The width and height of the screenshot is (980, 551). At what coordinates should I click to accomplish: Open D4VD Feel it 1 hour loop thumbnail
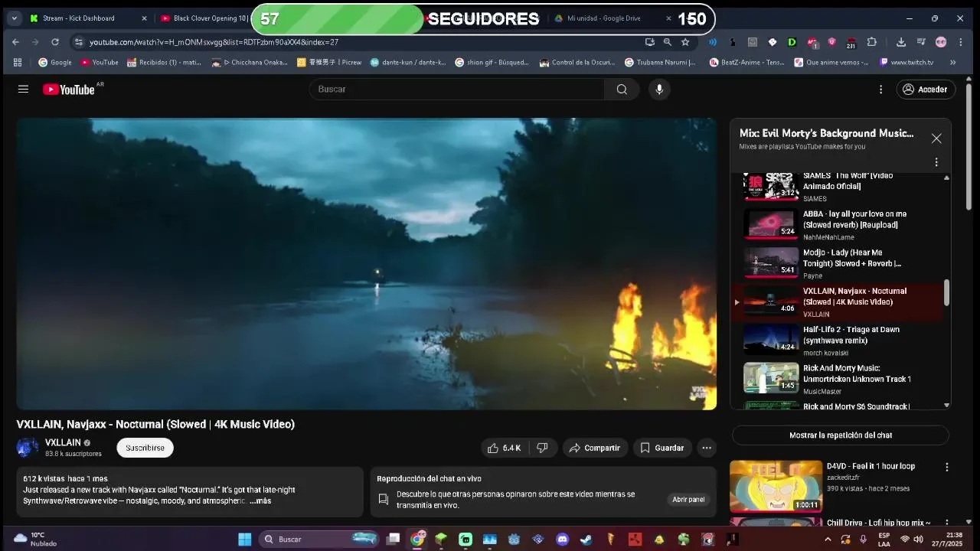[x=776, y=486]
